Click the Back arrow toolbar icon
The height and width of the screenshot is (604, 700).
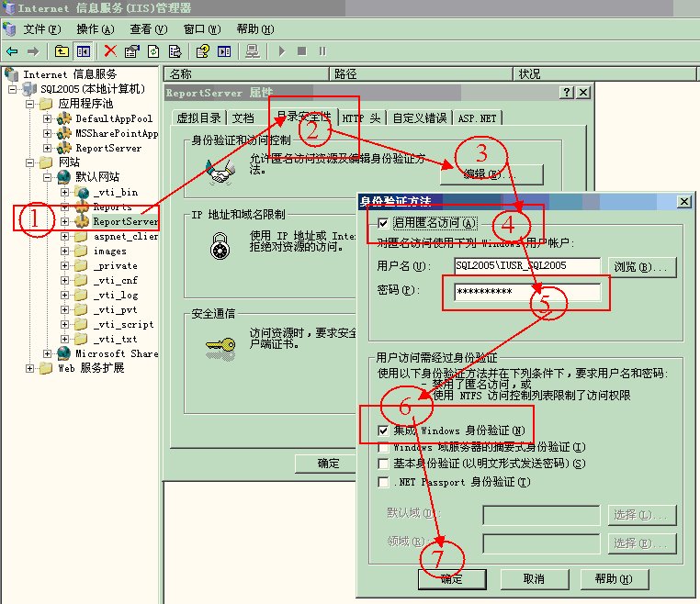(12, 51)
